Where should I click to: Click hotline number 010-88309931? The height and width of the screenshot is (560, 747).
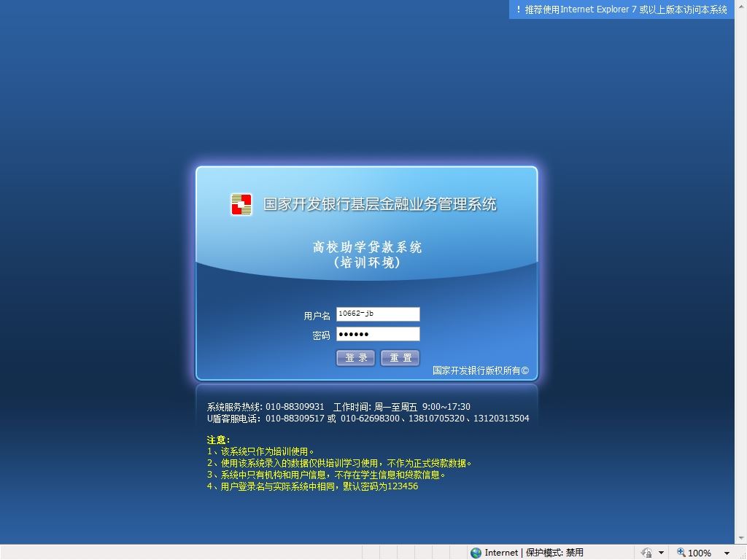coord(295,407)
